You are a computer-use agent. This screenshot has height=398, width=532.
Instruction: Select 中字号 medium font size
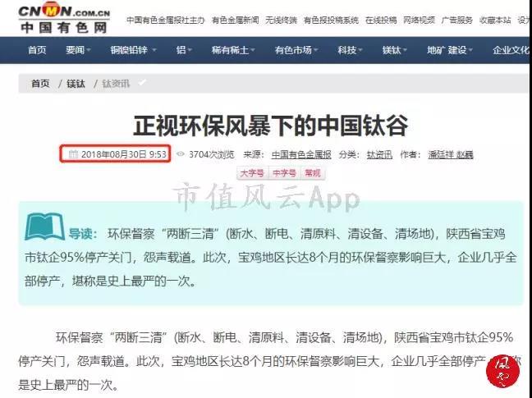[284, 173]
